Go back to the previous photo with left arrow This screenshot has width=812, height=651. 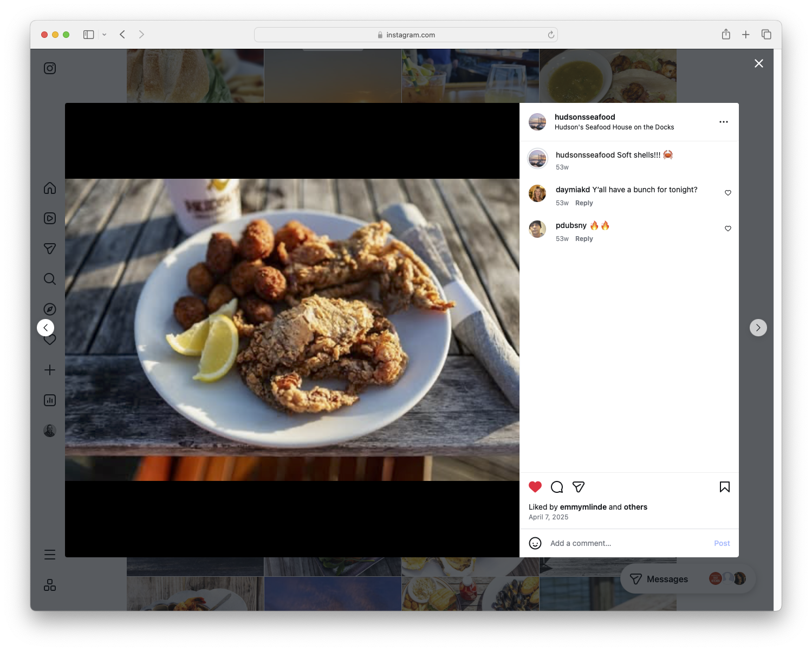[46, 328]
